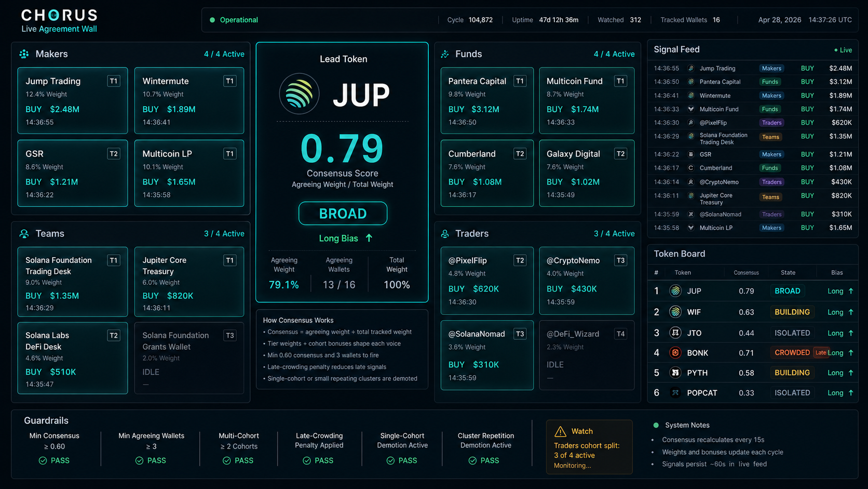The width and height of the screenshot is (868, 489).
Task: Click the Cumberland icon in Signal Feed
Action: 691,168
